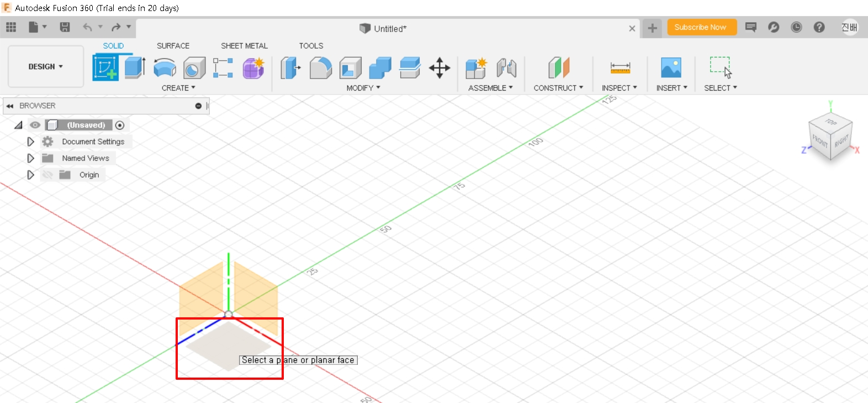Select the Fillet tool
Image resolution: width=868 pixels, height=403 pixels.
[x=321, y=68]
